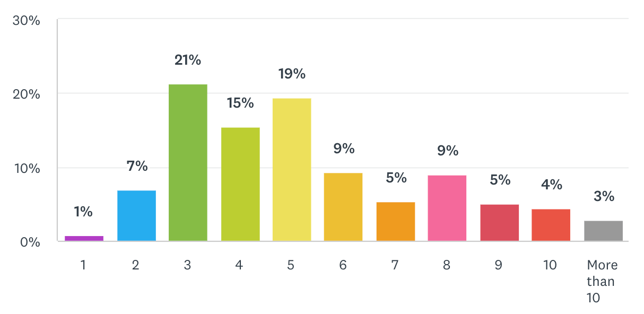Click the 15% data label

[240, 103]
